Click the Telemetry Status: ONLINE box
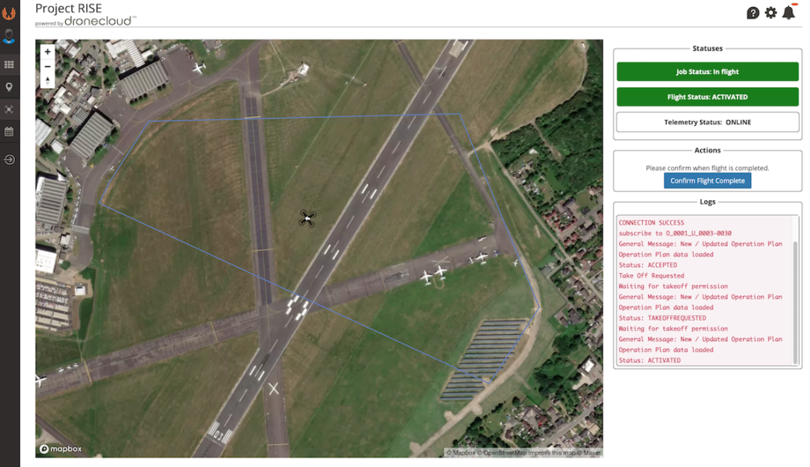 [x=707, y=122]
